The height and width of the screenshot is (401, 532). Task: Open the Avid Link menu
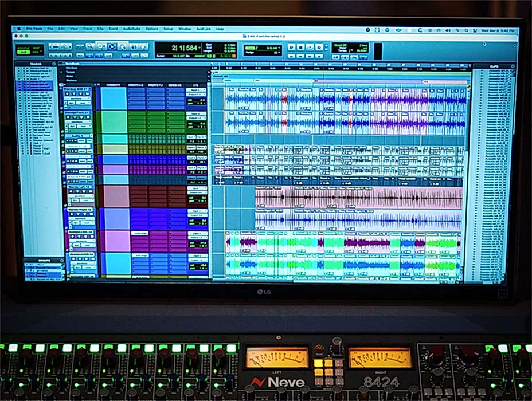[x=204, y=29]
